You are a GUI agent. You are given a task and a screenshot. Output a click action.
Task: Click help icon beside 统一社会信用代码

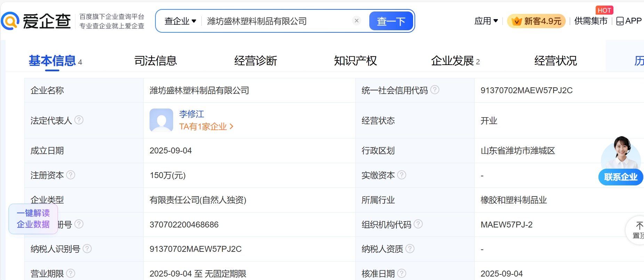click(435, 90)
